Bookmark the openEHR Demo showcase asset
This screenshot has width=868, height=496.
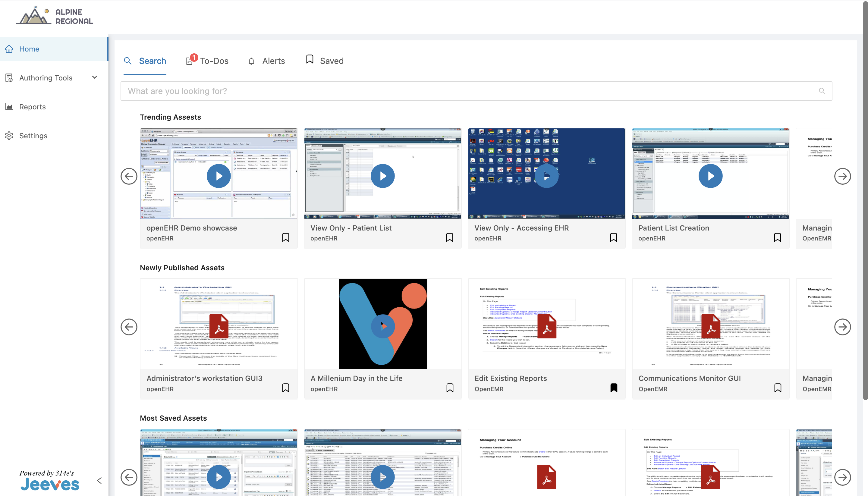tap(286, 237)
